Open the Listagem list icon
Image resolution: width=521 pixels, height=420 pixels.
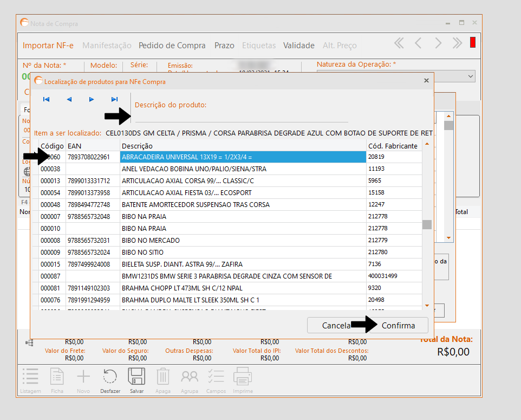point(30,377)
